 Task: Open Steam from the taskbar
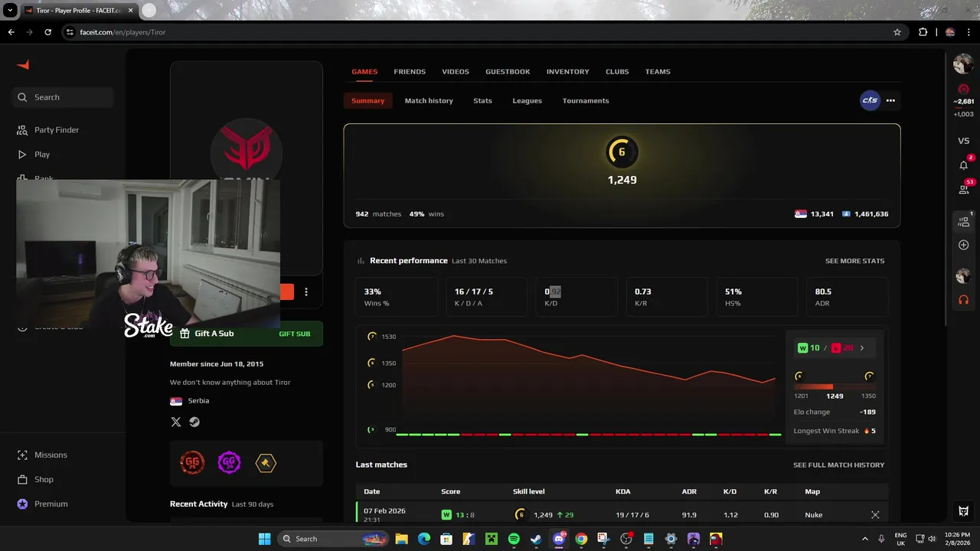click(x=536, y=539)
